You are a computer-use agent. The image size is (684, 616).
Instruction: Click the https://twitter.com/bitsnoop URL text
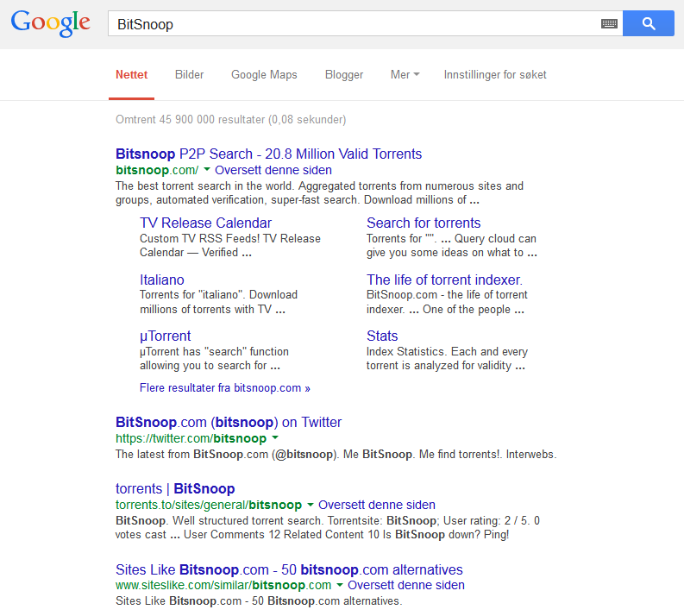pyautogui.click(x=191, y=438)
